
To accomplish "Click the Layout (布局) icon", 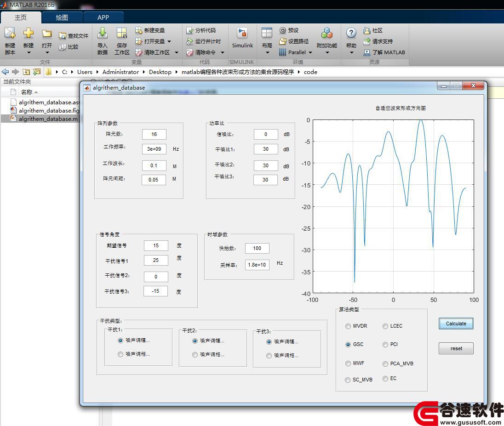I will 267,33.
